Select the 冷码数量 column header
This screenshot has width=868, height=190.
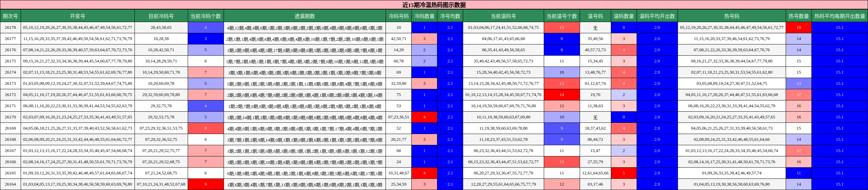[x=424, y=16]
